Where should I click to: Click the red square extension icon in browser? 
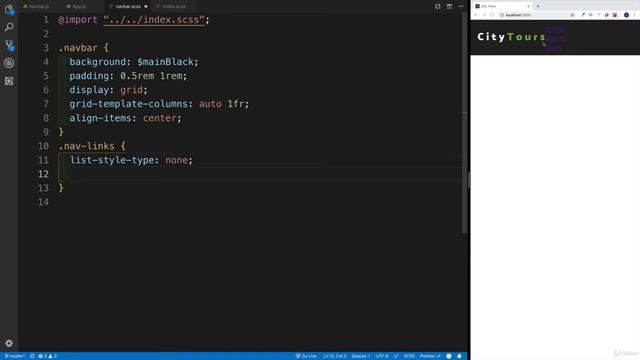pyautogui.click(x=615, y=15)
